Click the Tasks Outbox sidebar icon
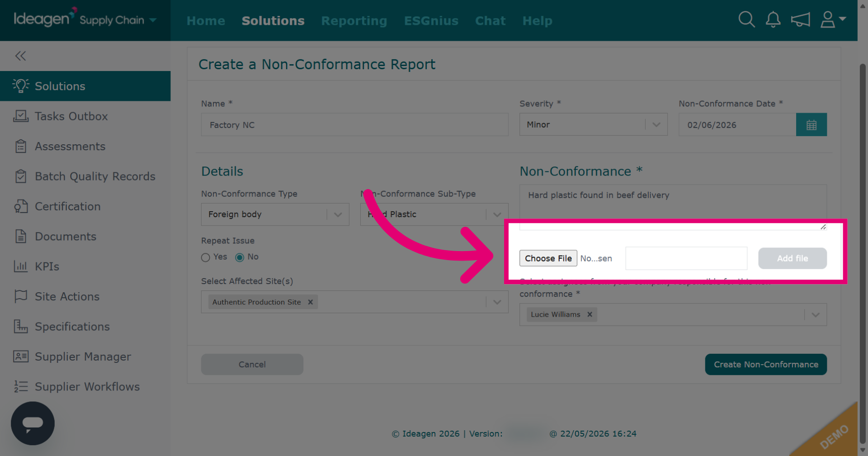Screen dimensions: 868x456 (x=21, y=116)
